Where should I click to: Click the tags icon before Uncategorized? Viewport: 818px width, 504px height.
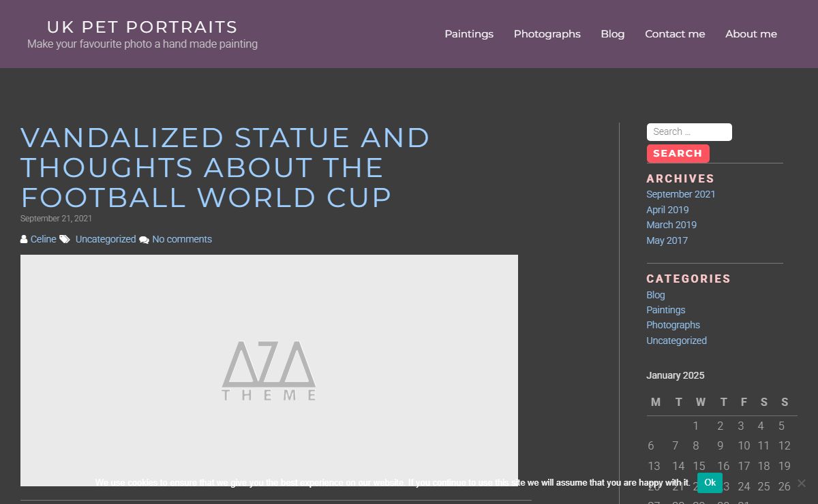point(65,239)
